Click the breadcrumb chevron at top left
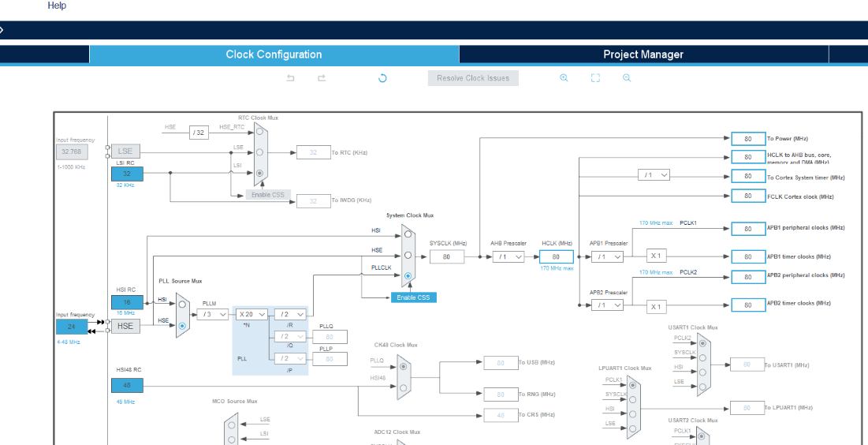Viewport: 868px width, 445px height. click(2, 30)
